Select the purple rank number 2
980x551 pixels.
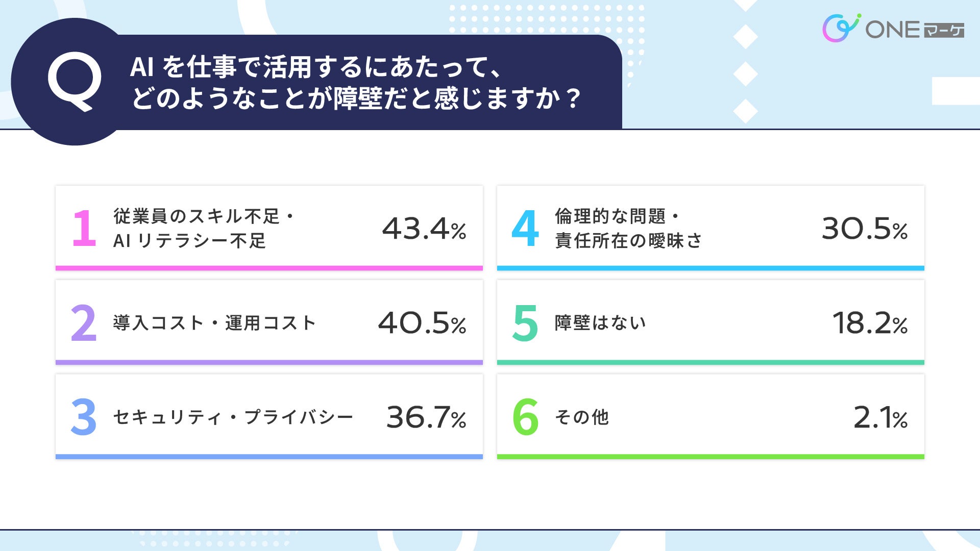click(84, 323)
